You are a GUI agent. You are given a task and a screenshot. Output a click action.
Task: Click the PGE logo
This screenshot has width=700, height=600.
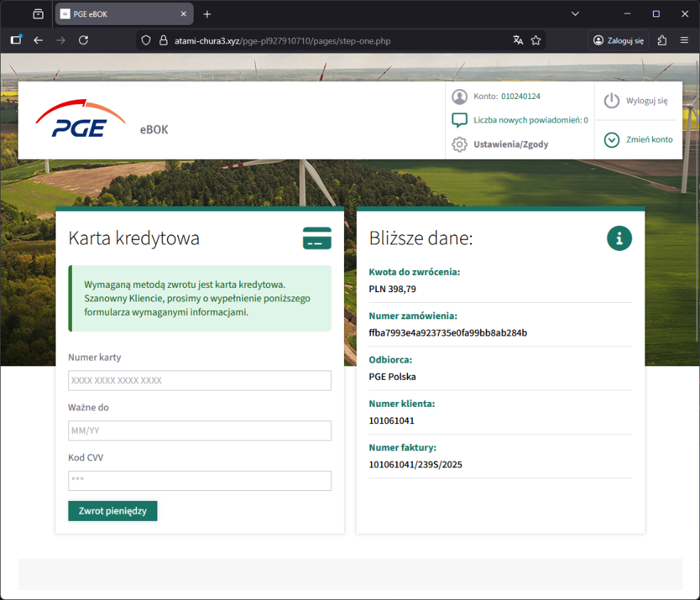point(80,119)
